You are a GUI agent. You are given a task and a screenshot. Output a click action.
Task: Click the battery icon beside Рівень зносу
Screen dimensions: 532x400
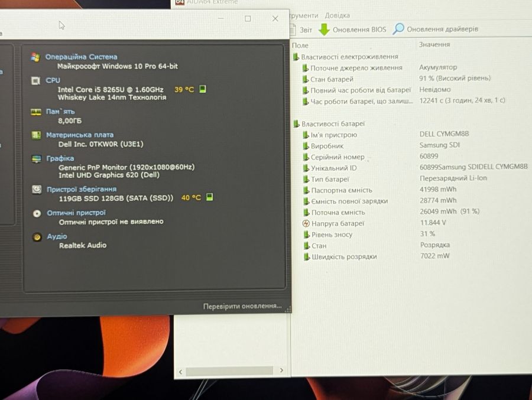[306, 235]
